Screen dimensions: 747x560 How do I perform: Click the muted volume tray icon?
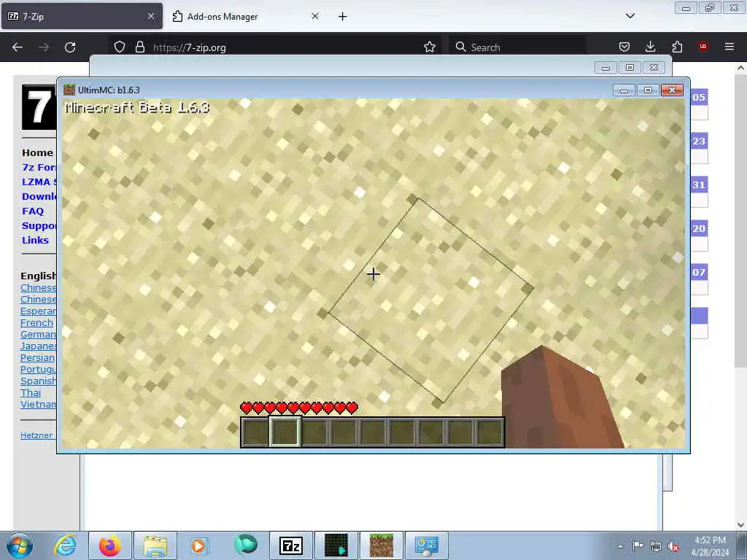(x=673, y=547)
